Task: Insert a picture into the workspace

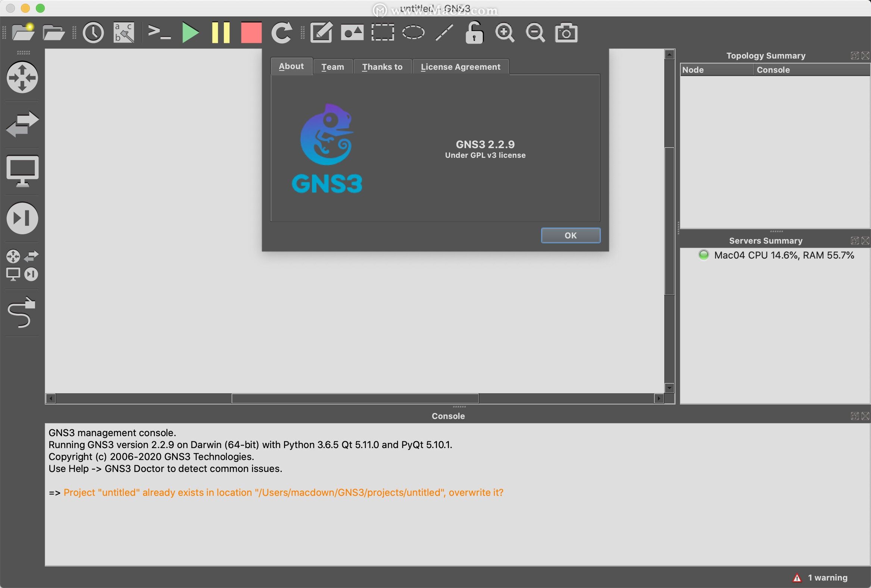Action: click(x=352, y=32)
